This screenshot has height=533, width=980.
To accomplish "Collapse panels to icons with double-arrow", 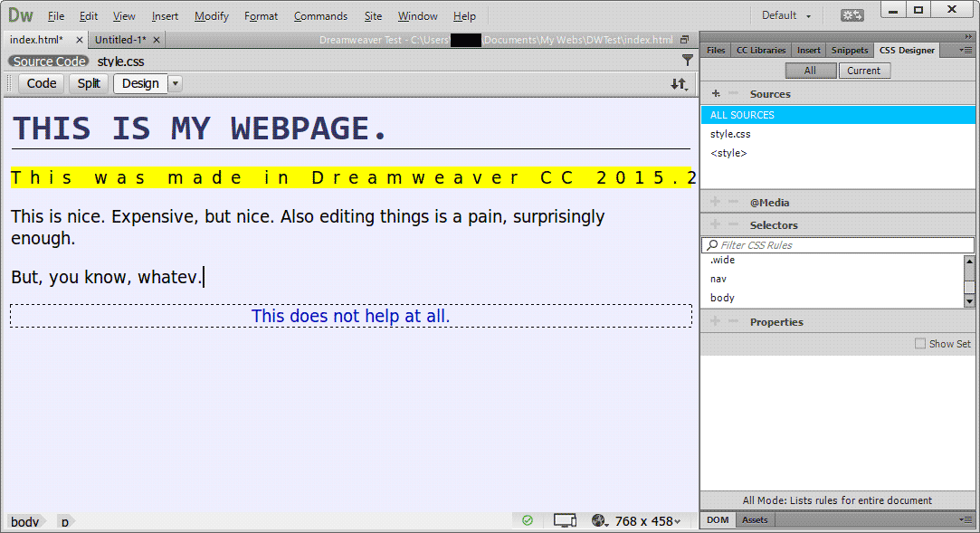I will (968, 36).
